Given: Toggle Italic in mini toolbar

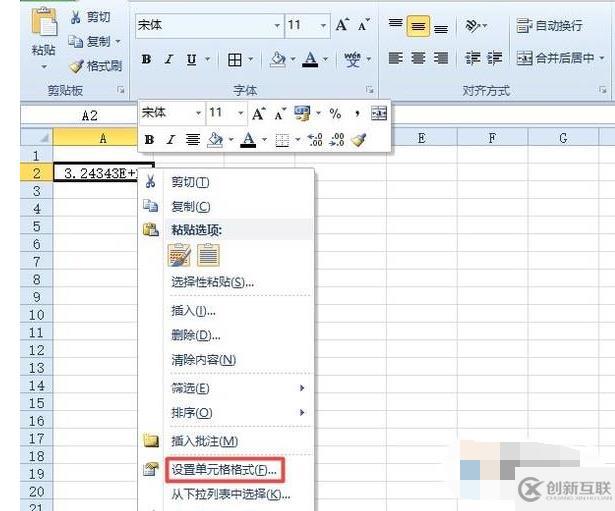Looking at the screenshot, I should click(171, 140).
